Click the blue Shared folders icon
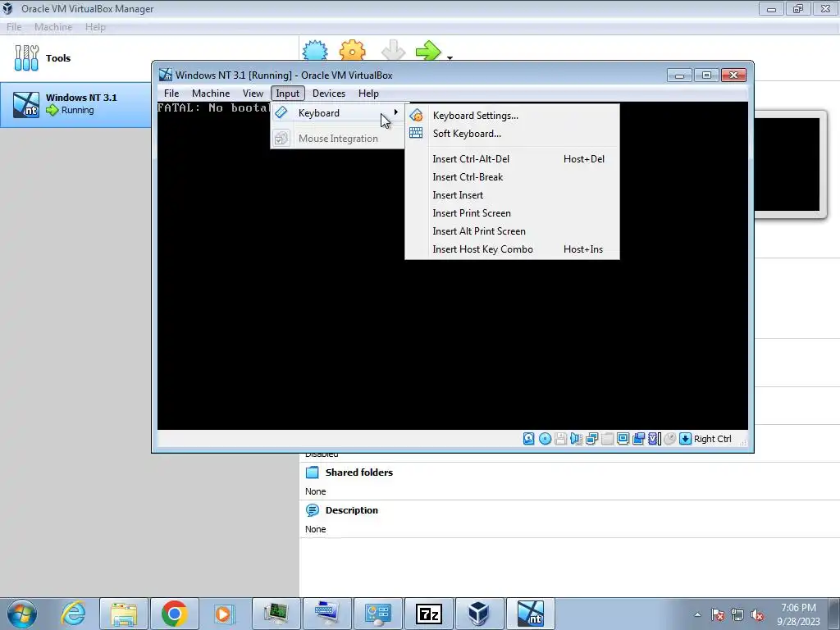 312,472
